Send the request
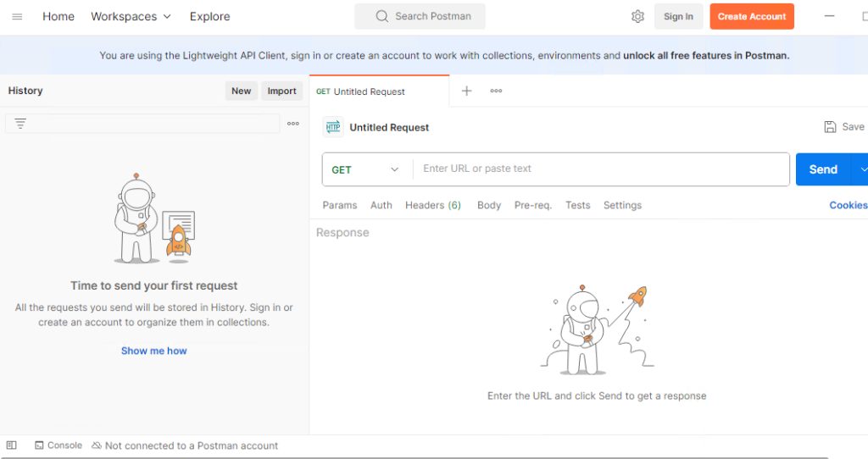This screenshot has width=868, height=459. coord(823,169)
